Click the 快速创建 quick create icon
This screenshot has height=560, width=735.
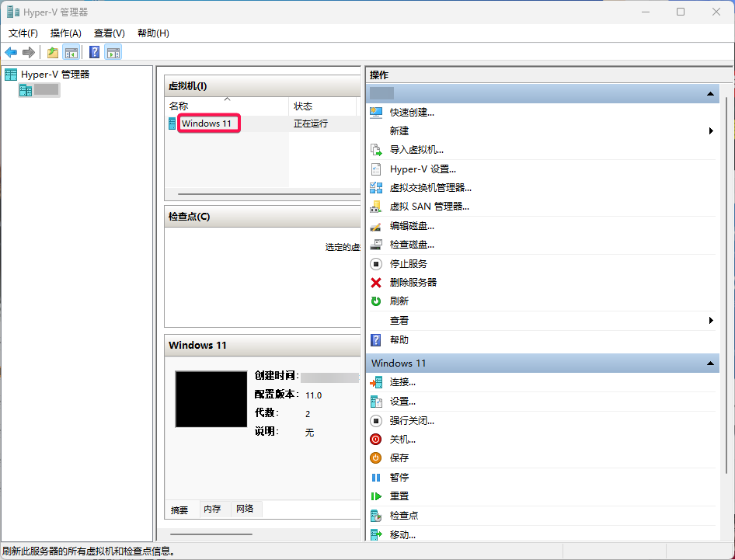(377, 113)
